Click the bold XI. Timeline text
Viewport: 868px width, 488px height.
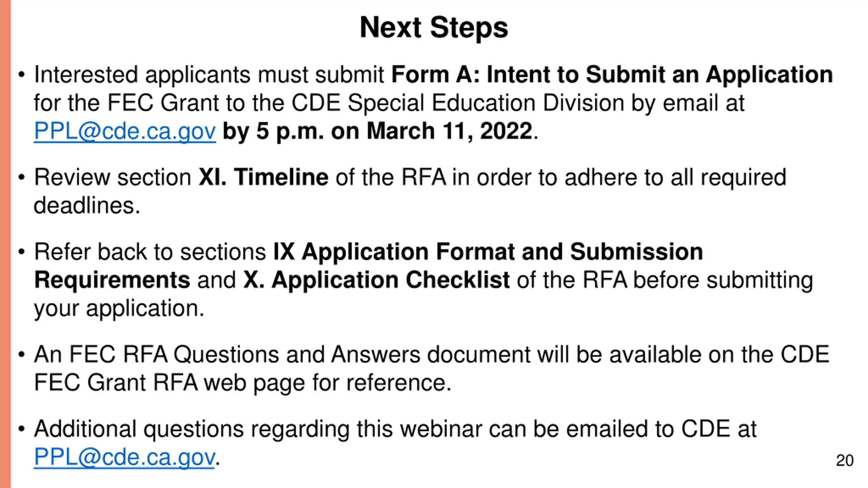[263, 177]
